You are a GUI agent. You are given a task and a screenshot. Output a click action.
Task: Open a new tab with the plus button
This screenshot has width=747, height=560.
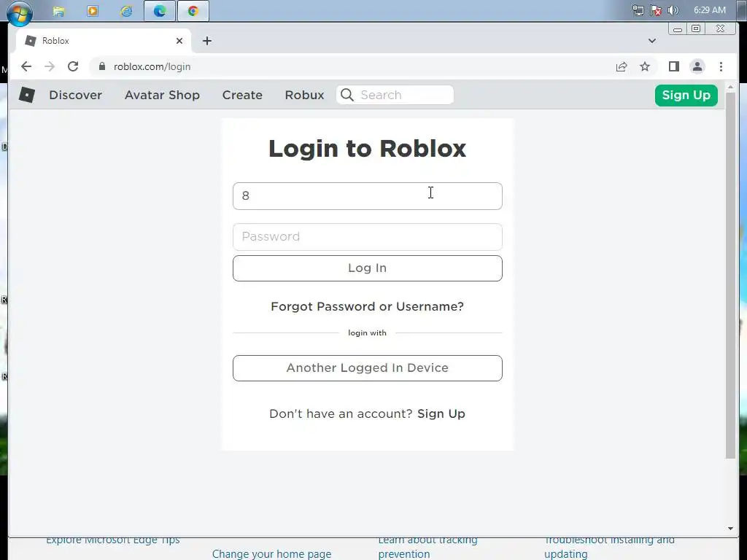pyautogui.click(x=206, y=41)
